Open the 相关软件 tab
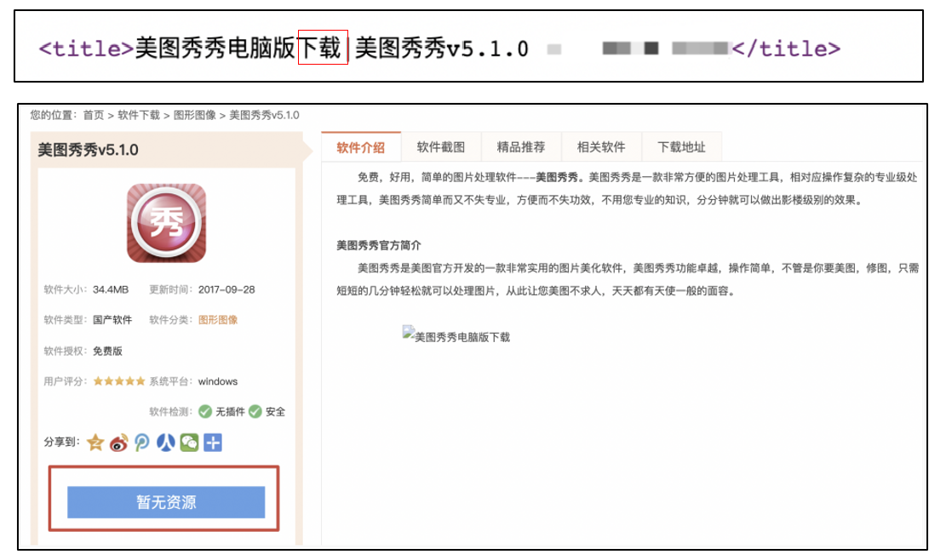946x560 pixels. coord(601,147)
